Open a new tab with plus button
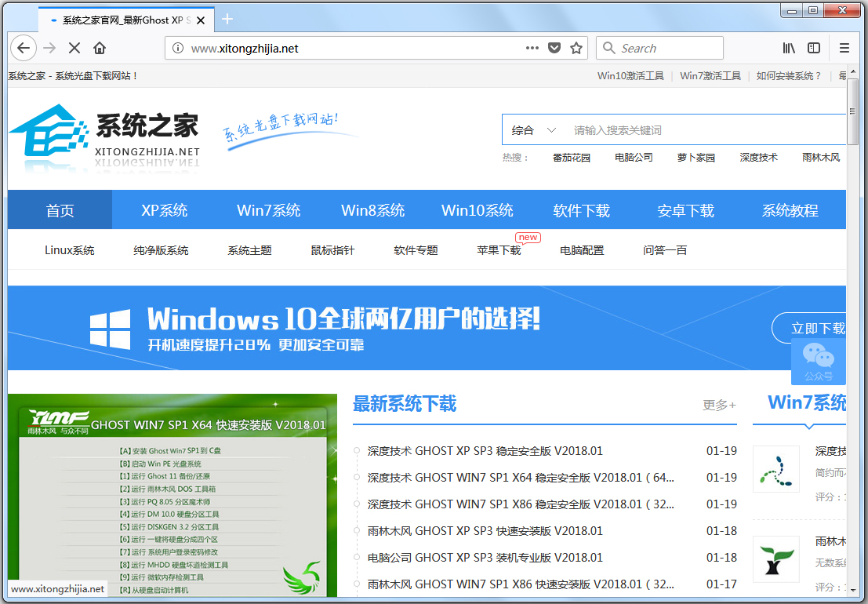This screenshot has height=604, width=868. coord(227,20)
